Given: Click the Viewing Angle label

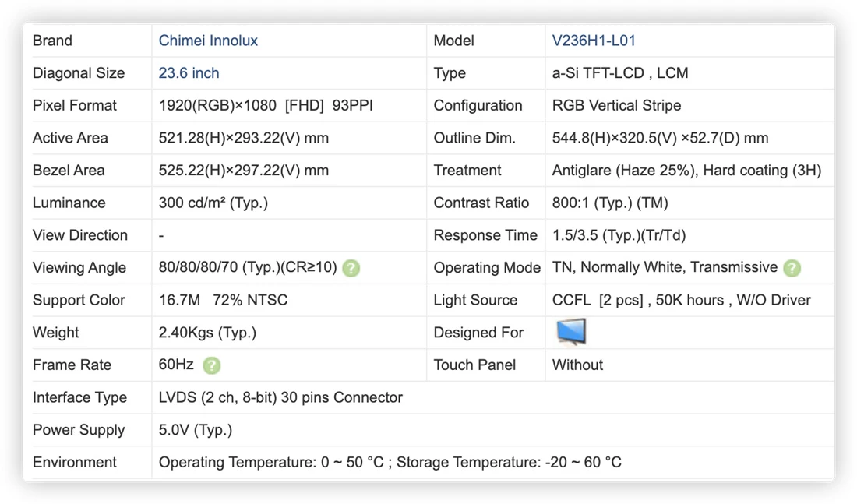Looking at the screenshot, I should pos(79,268).
